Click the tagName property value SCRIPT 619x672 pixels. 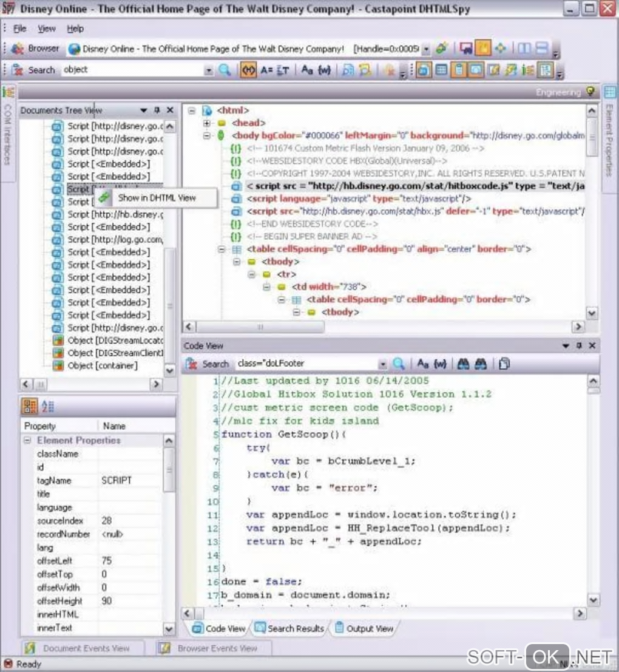116,480
